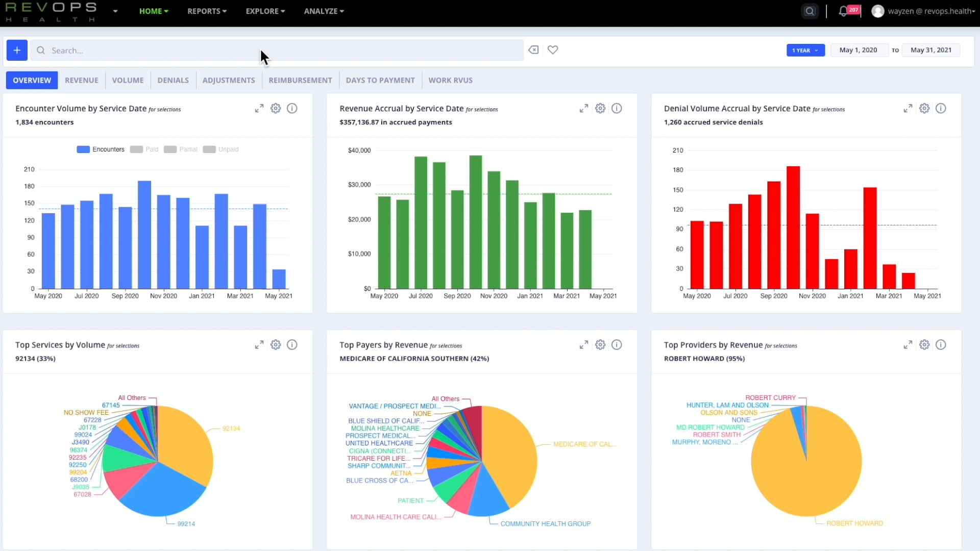Toggle the Encounters legend series
The width and height of the screenshot is (980, 551).
pyautogui.click(x=101, y=149)
